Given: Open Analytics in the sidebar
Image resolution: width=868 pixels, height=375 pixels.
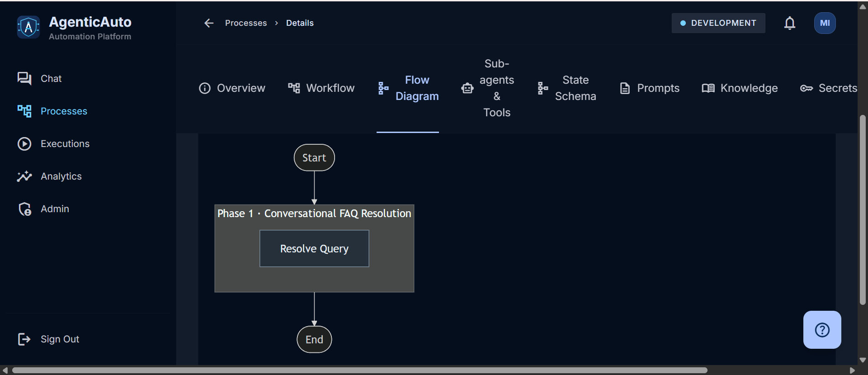Looking at the screenshot, I should [x=61, y=176].
